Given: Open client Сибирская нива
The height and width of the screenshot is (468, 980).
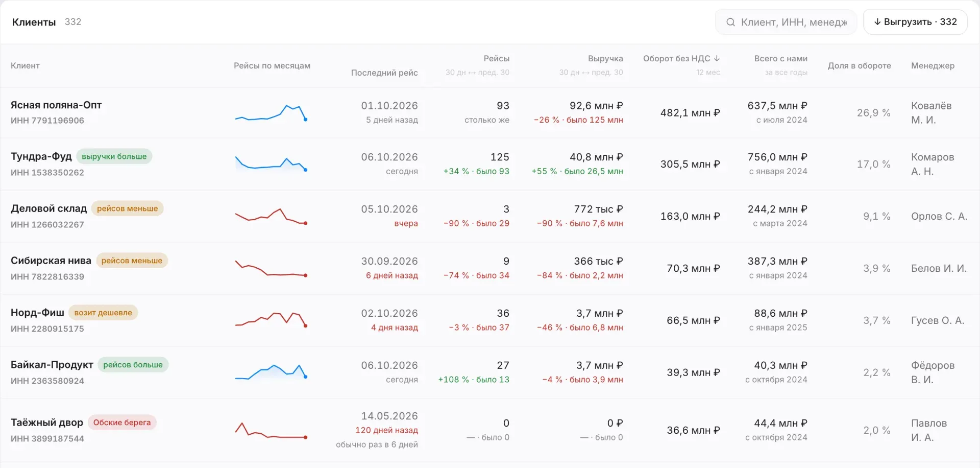Looking at the screenshot, I should point(51,261).
